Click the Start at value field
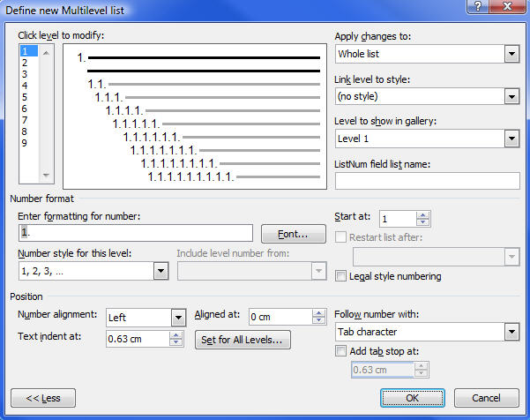The width and height of the screenshot is (530, 420). [398, 219]
